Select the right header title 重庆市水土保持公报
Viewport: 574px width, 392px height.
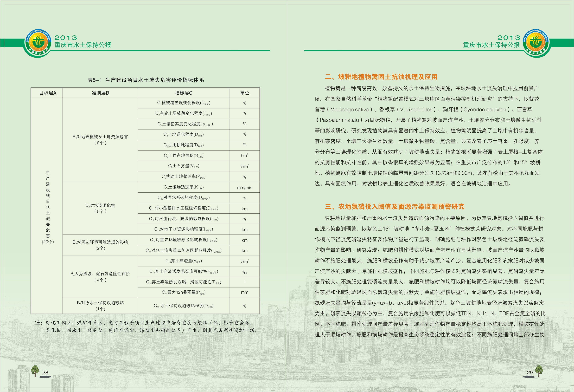pos(491,45)
